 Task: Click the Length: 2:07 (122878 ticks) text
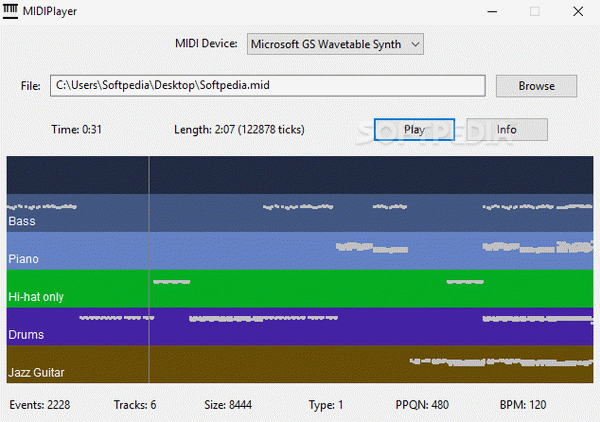pos(239,129)
